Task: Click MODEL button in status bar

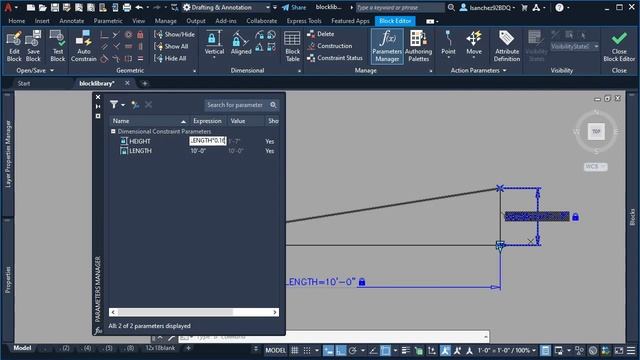Action: (x=276, y=350)
